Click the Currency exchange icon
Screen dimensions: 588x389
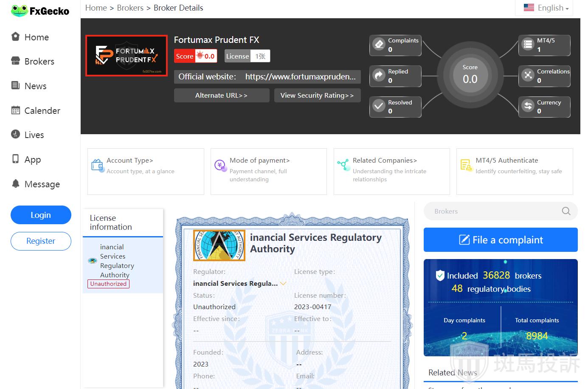click(x=528, y=106)
